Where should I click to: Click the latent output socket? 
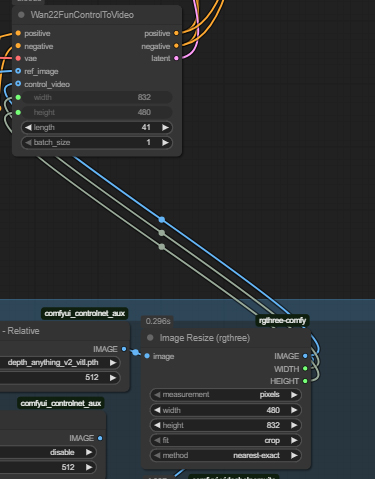click(176, 58)
